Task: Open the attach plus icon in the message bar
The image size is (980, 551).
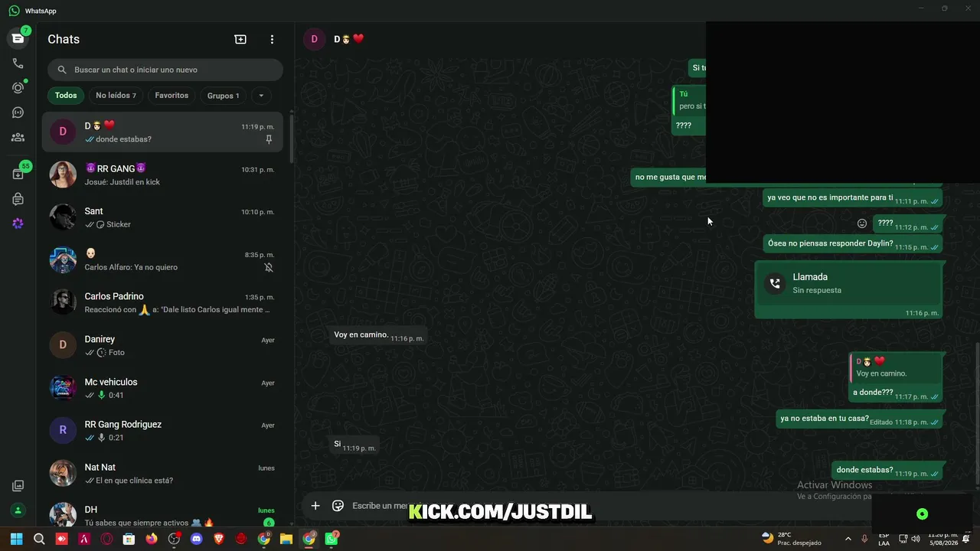Action: [x=315, y=505]
